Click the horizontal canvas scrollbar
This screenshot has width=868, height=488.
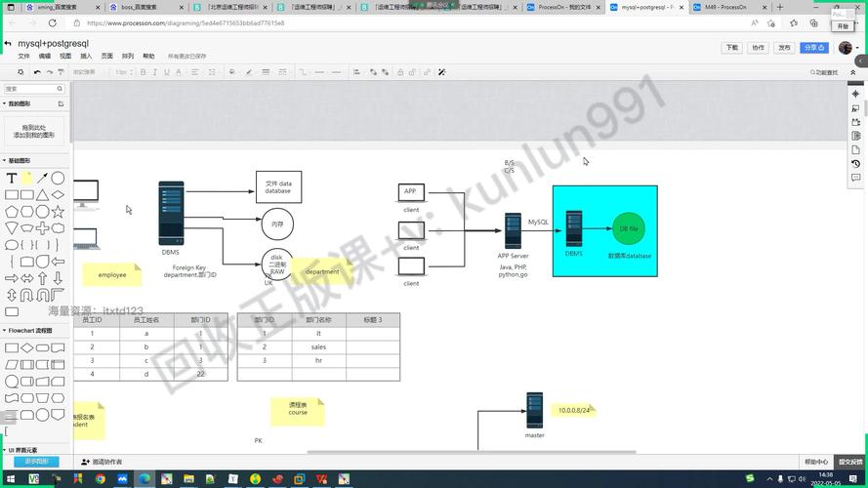coord(472,452)
